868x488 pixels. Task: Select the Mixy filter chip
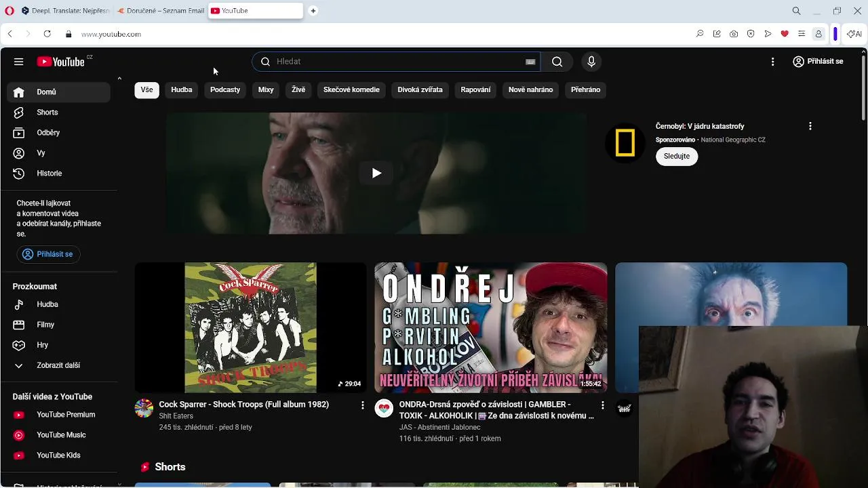coord(266,89)
